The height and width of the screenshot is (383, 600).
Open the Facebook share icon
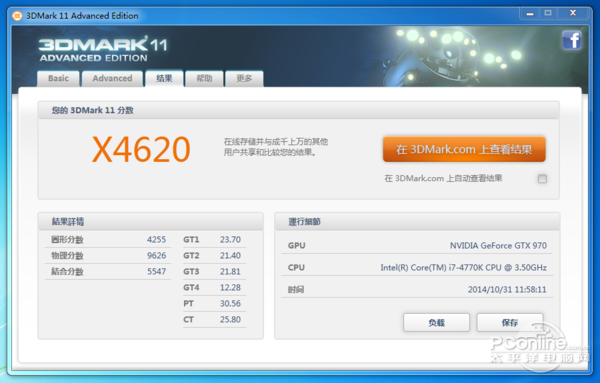point(572,40)
